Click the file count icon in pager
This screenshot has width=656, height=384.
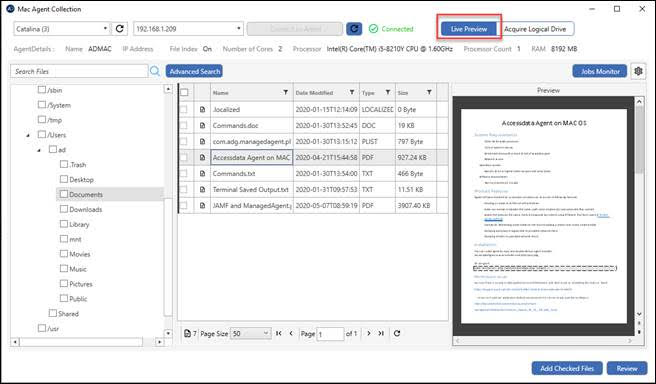point(187,333)
